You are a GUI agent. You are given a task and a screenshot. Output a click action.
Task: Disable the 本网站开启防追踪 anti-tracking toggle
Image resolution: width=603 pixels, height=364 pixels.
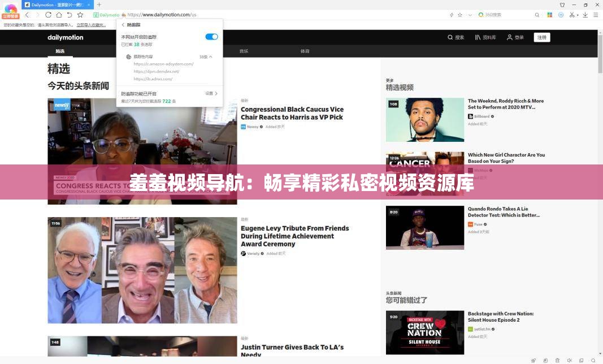point(211,36)
